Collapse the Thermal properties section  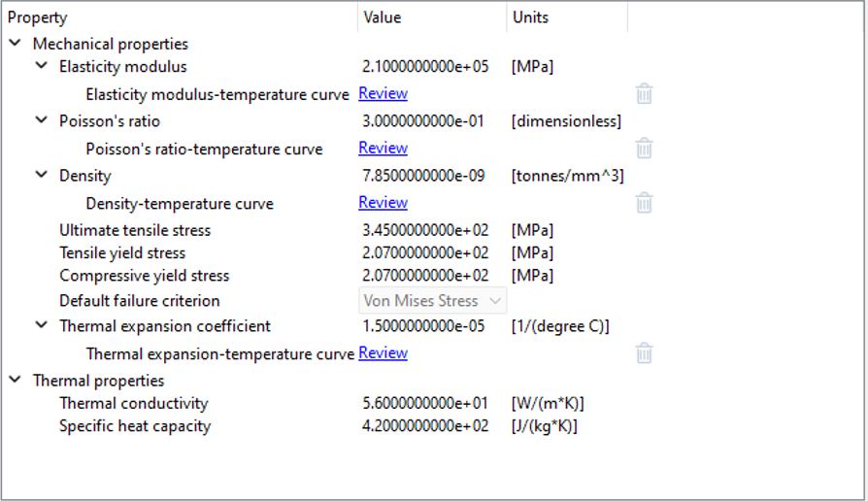point(15,381)
